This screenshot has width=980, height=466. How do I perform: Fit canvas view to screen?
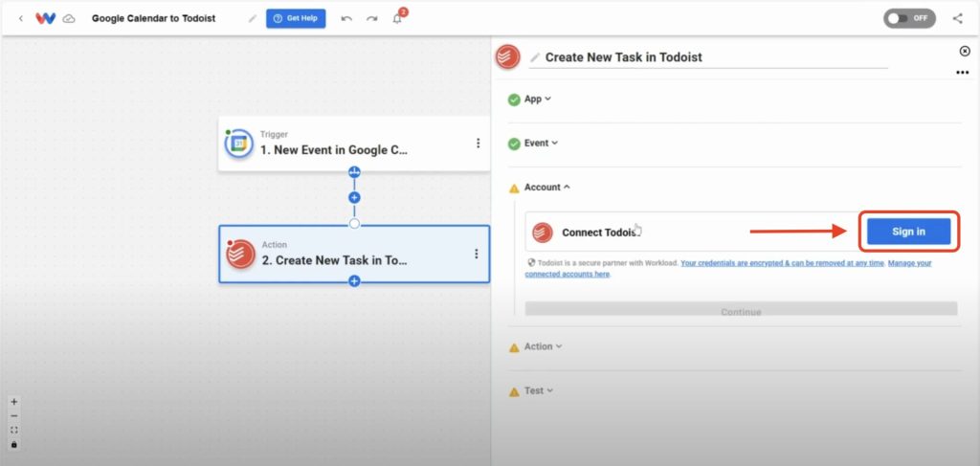tap(14, 431)
